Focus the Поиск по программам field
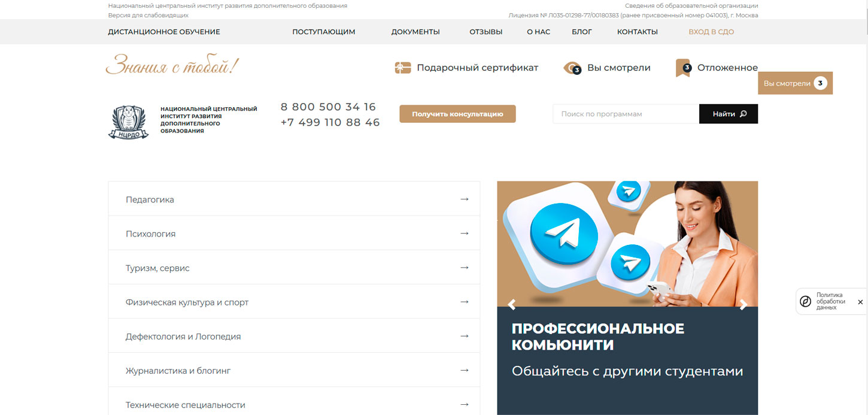Viewport: 868px width, 415px height. click(626, 114)
